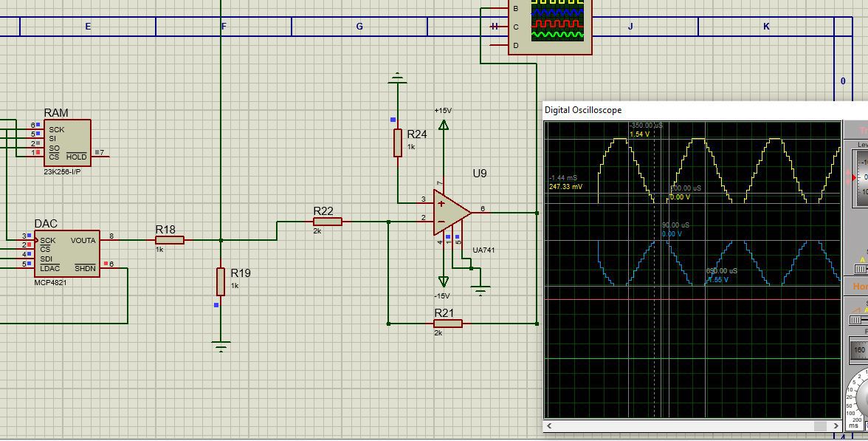The width and height of the screenshot is (868, 441).
Task: Click the +15V power terminal arrow
Action: (x=444, y=126)
